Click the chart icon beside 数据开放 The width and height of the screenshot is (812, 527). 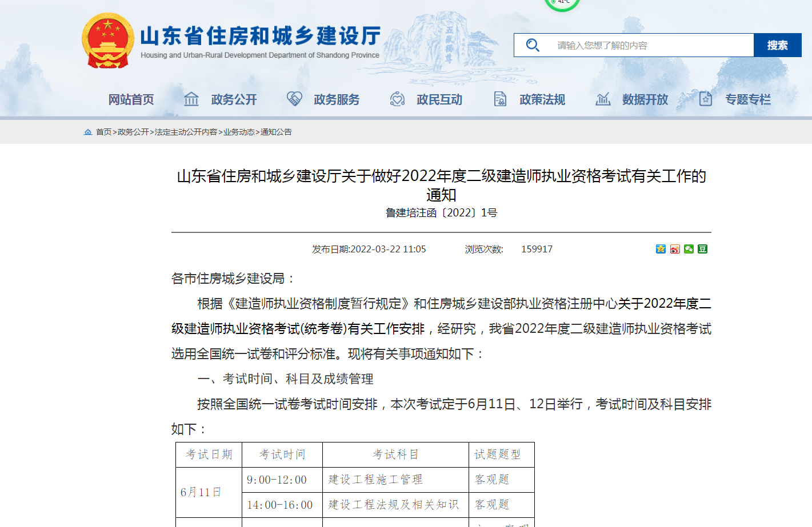(603, 99)
